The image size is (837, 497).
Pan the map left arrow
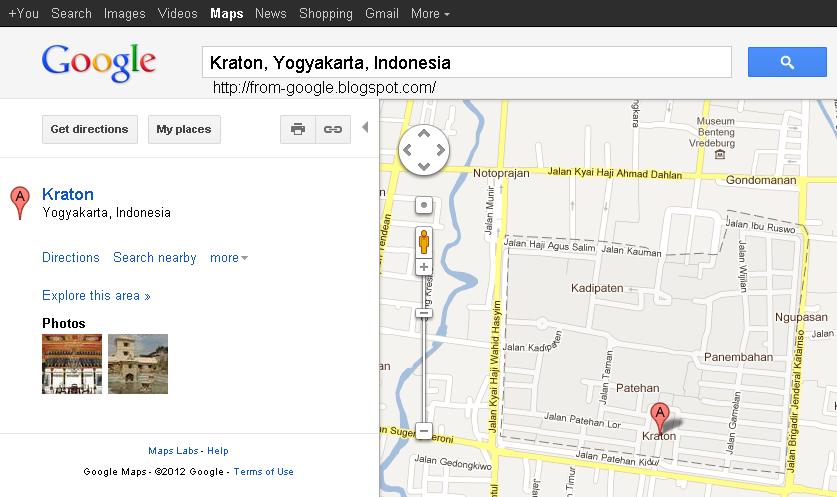tap(408, 150)
